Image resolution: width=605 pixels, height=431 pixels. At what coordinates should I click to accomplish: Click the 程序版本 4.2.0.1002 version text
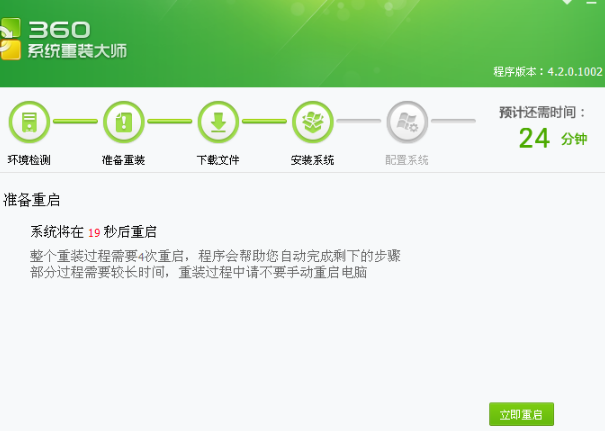[x=547, y=72]
